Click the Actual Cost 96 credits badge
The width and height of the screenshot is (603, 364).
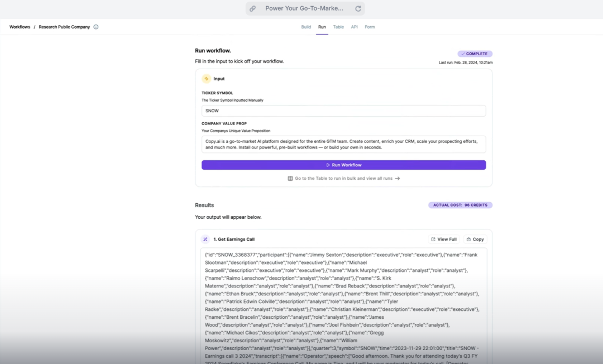coord(460,205)
